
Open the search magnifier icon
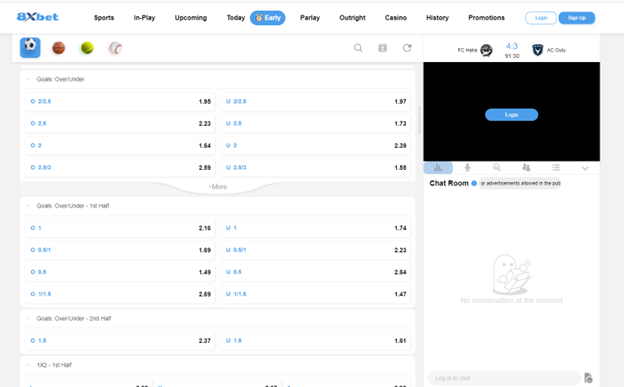[x=358, y=48]
